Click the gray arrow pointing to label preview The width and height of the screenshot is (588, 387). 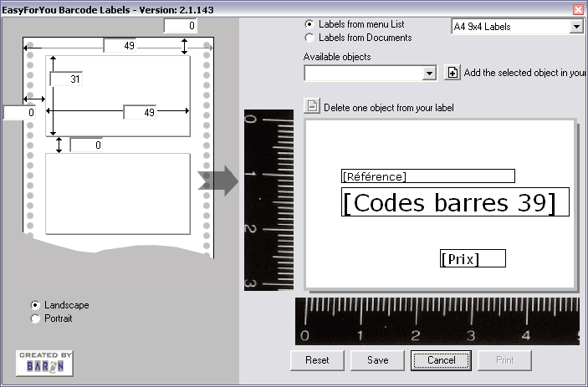(x=218, y=181)
